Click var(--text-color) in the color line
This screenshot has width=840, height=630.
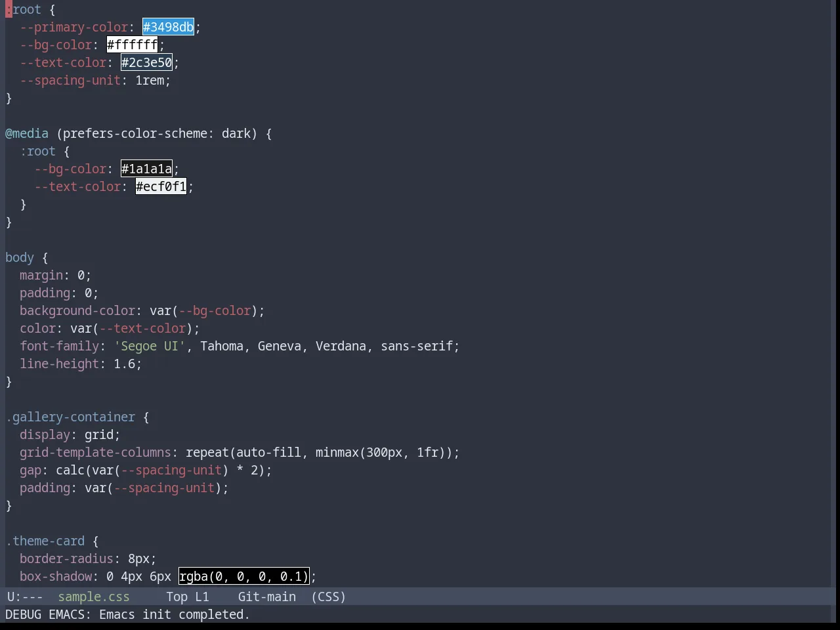coord(131,328)
